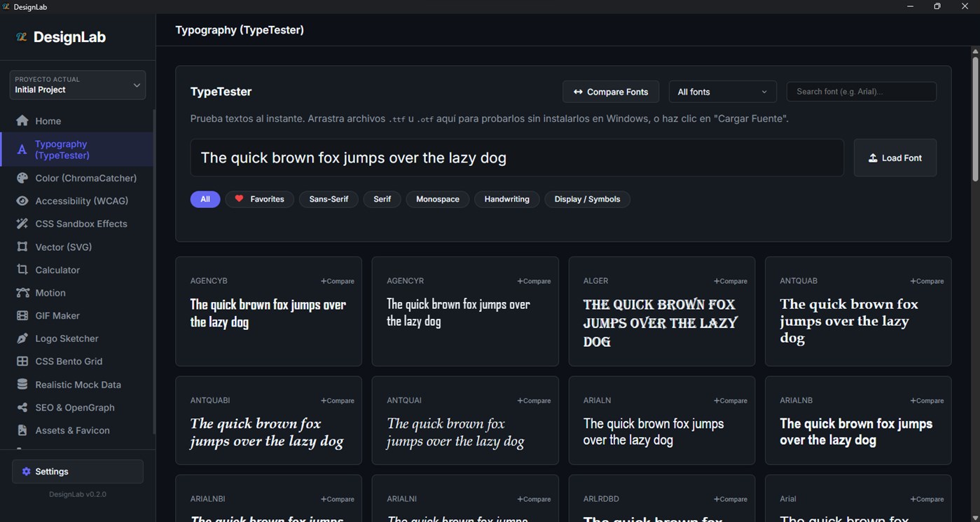Filter fonts by Display / Symbols
Screen dimensions: 980x522
pos(587,200)
